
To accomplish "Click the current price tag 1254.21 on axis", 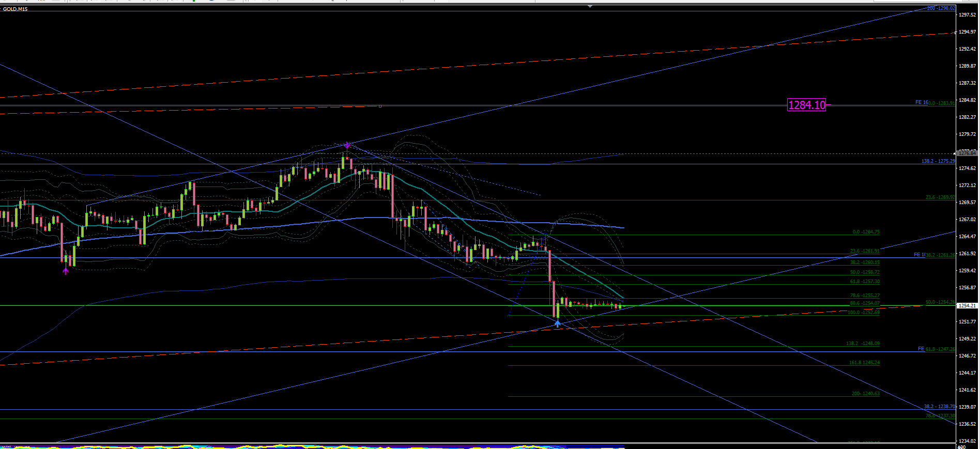I will pyautogui.click(x=968, y=305).
